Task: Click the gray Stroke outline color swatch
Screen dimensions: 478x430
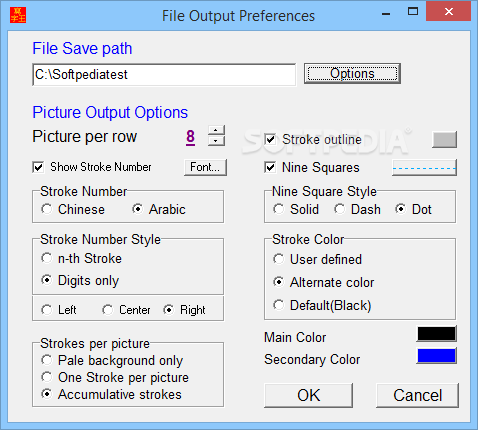Action: [444, 139]
